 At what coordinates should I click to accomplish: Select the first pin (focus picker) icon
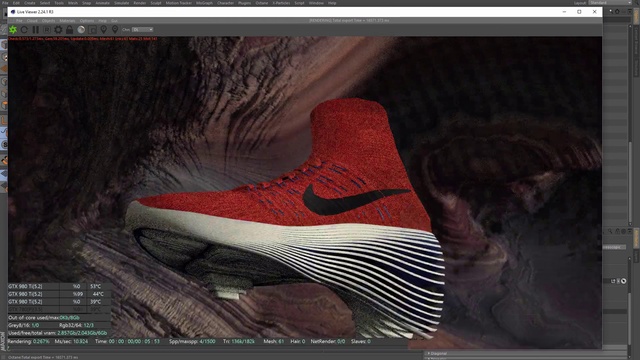pyautogui.click(x=104, y=29)
